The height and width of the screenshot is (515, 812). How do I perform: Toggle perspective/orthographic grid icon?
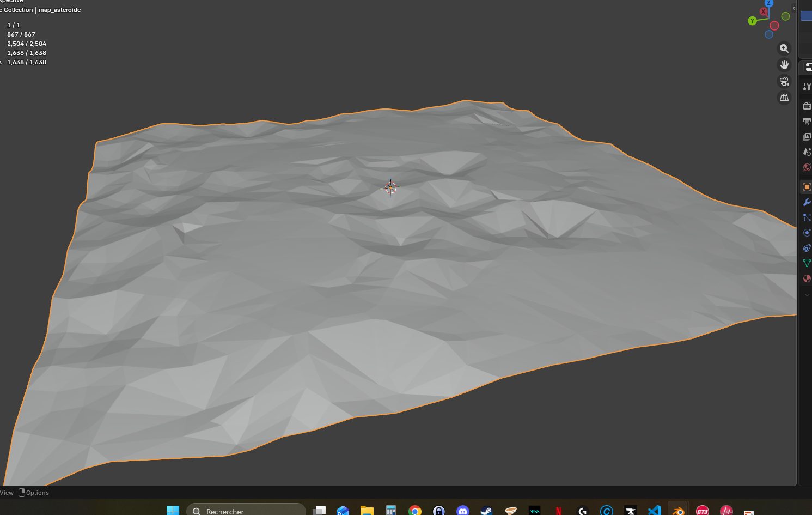point(784,98)
